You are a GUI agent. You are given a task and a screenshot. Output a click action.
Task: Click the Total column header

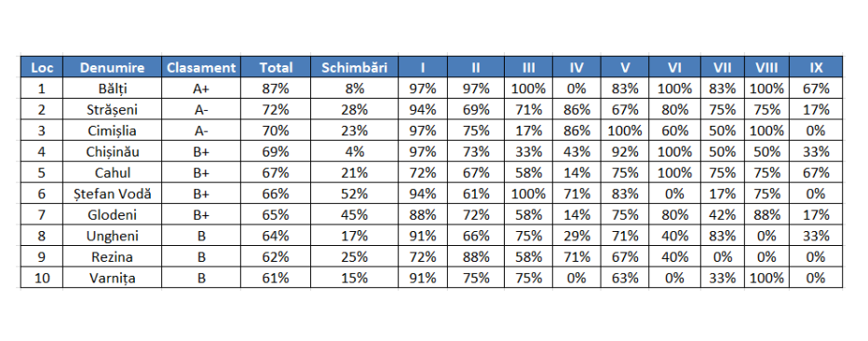[276, 67]
